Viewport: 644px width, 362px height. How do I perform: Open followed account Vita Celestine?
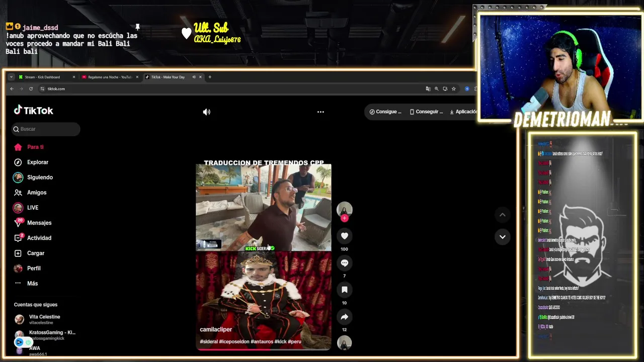(44, 319)
